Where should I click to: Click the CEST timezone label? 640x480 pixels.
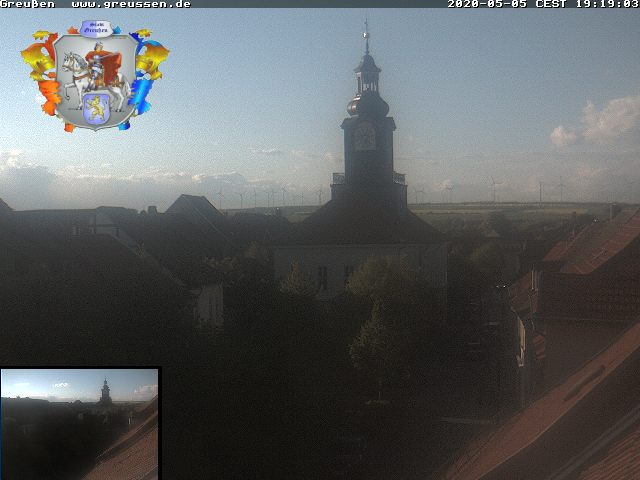point(551,4)
